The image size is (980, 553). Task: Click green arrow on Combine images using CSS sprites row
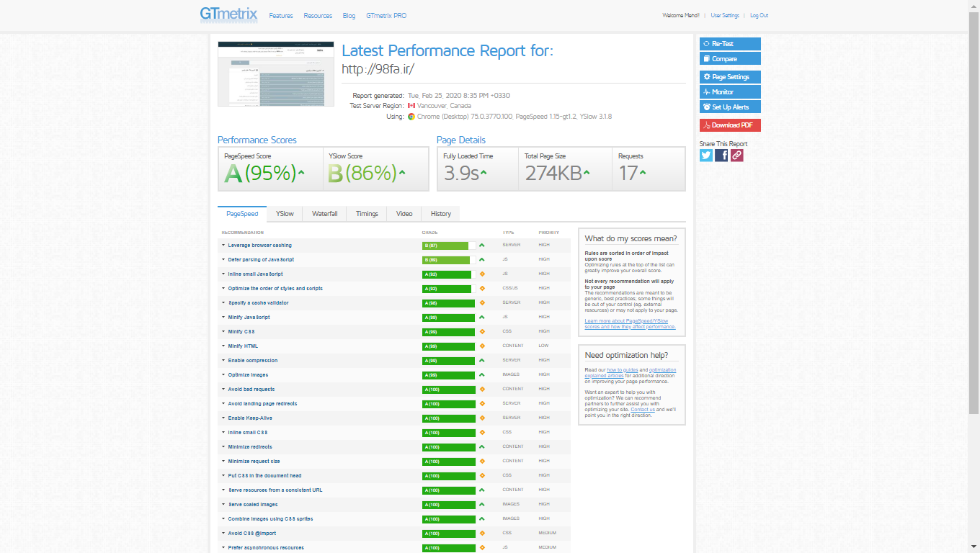point(482,518)
